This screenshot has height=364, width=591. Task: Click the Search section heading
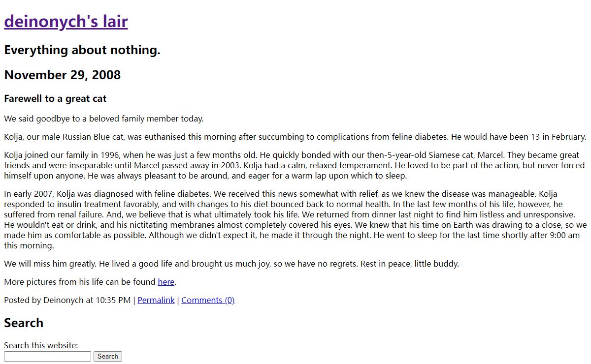coord(24,323)
